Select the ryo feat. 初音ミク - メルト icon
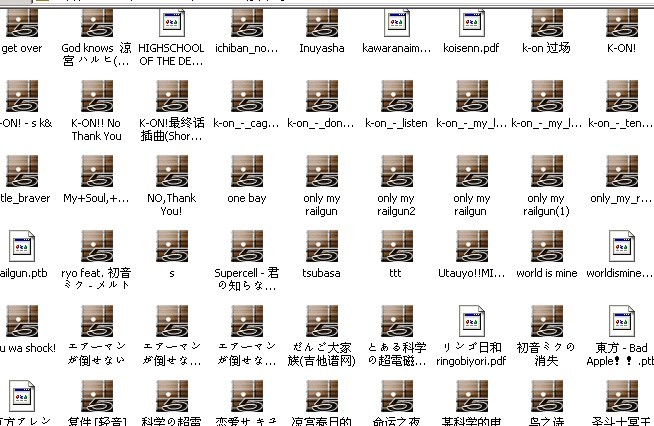The width and height of the screenshot is (654, 426). 97,246
